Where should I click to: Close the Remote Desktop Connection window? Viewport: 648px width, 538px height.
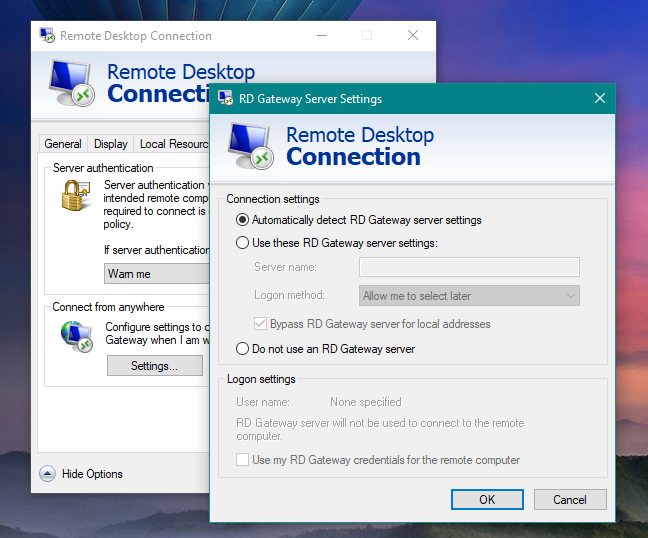(413, 36)
